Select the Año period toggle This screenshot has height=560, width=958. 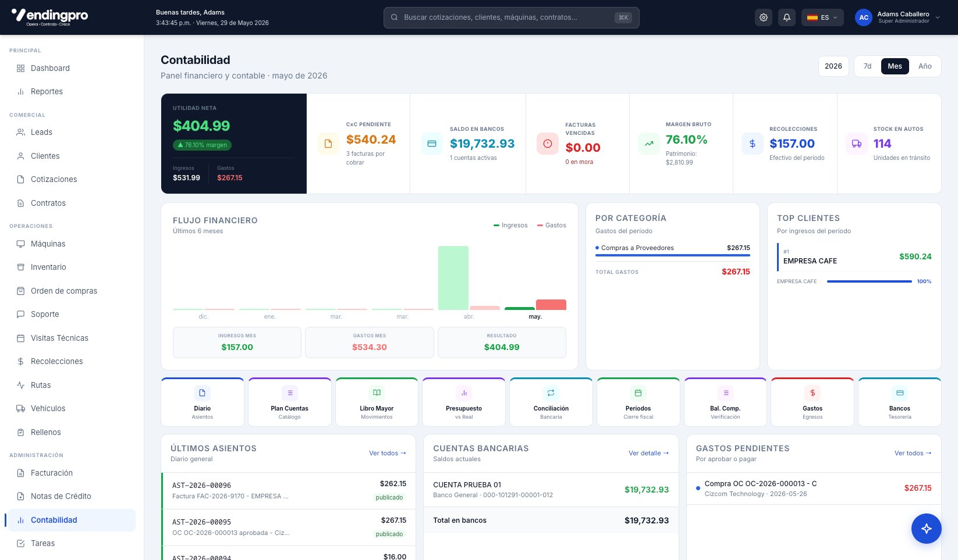pyautogui.click(x=925, y=66)
